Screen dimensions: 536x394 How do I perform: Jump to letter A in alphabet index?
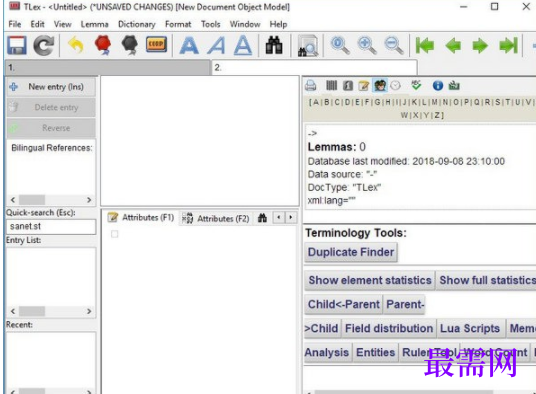pyautogui.click(x=316, y=102)
